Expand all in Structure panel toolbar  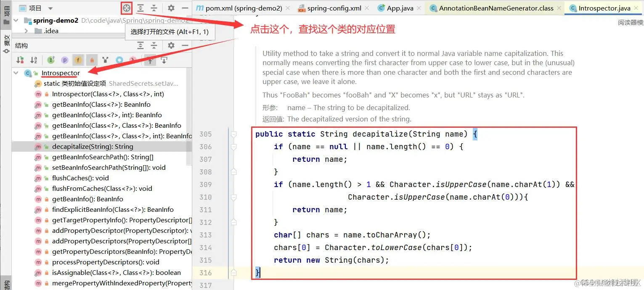[140, 45]
